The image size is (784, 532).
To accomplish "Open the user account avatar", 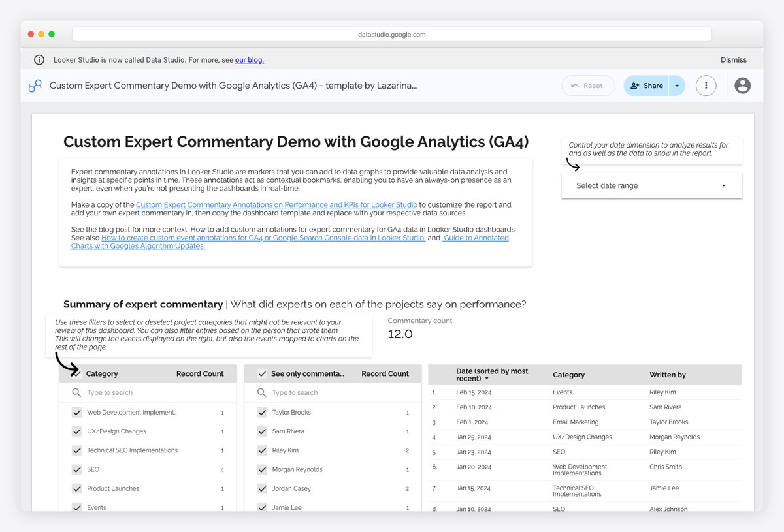I will [742, 86].
